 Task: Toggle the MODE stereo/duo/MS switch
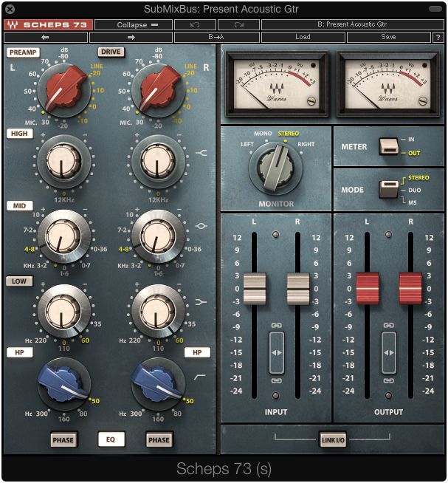click(x=388, y=189)
